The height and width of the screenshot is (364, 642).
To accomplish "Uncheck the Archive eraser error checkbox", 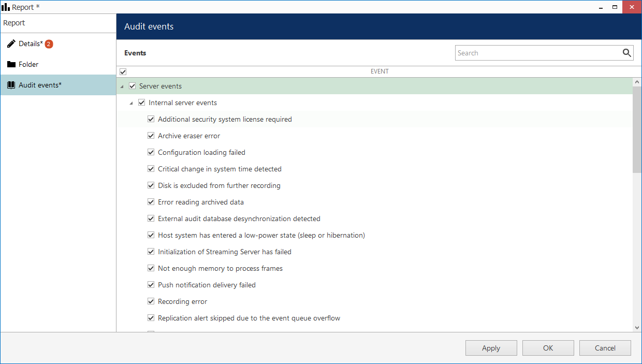I will pos(151,136).
